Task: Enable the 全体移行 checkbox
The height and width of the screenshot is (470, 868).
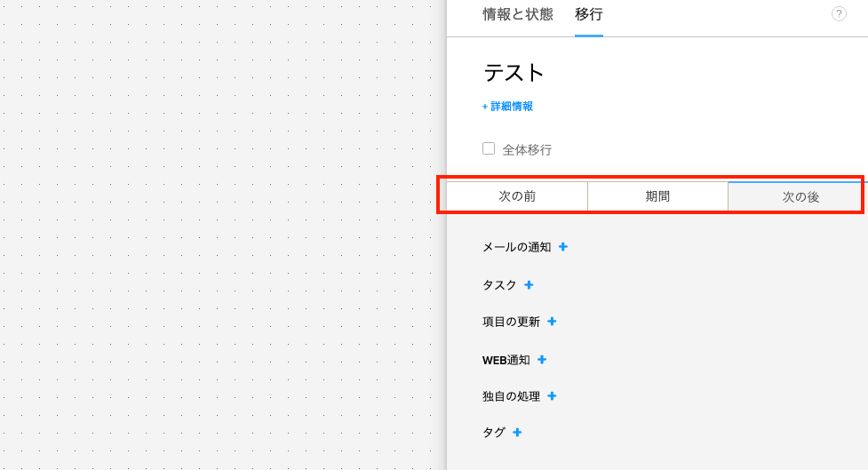Action: tap(489, 148)
